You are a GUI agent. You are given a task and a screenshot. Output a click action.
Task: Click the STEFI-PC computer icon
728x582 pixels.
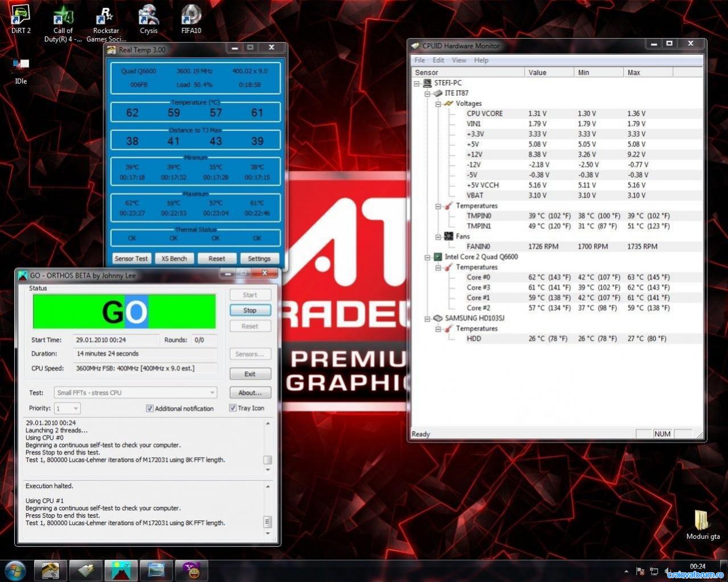[428, 83]
